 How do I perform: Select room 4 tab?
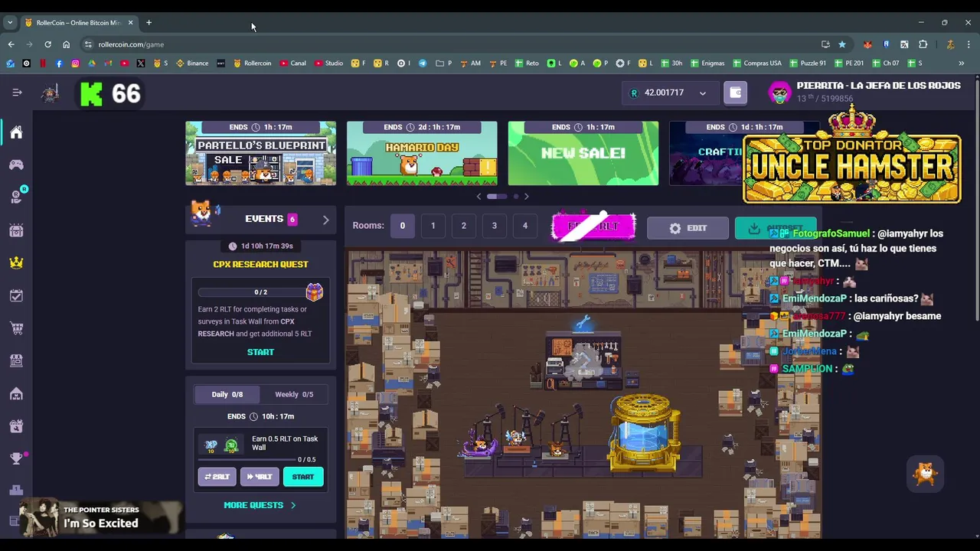(x=524, y=226)
